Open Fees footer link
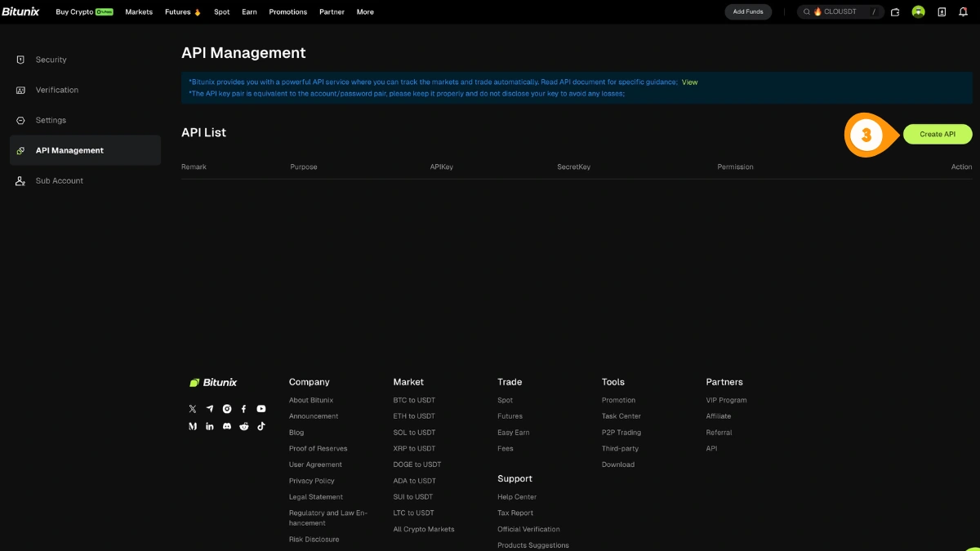This screenshot has height=551, width=980. (506, 449)
